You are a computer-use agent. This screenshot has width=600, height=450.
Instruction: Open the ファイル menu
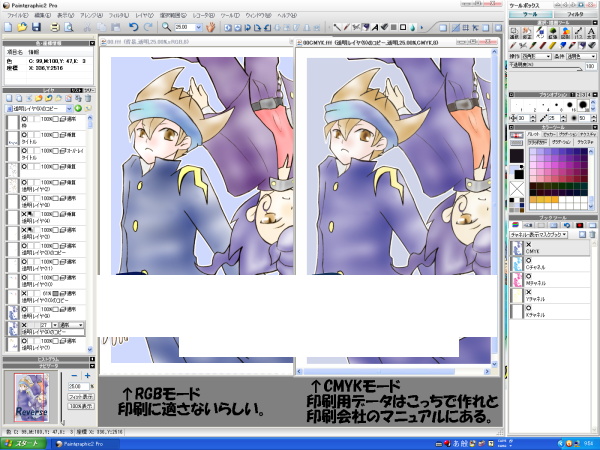click(x=18, y=15)
